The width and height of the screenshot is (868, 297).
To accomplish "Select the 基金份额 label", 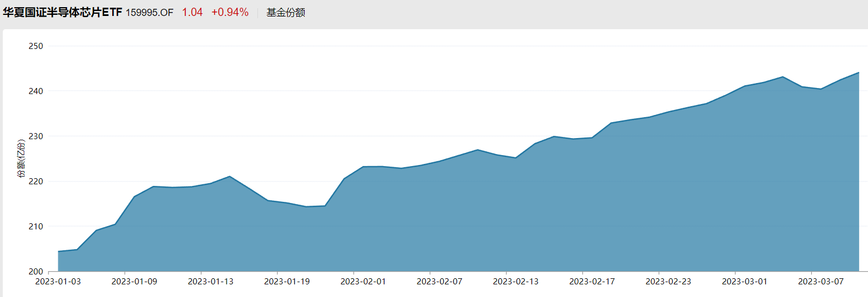I will 286,12.
